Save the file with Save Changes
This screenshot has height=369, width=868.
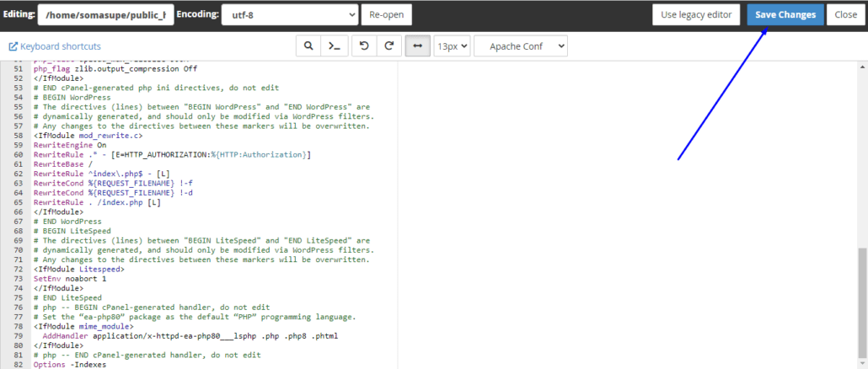click(785, 15)
